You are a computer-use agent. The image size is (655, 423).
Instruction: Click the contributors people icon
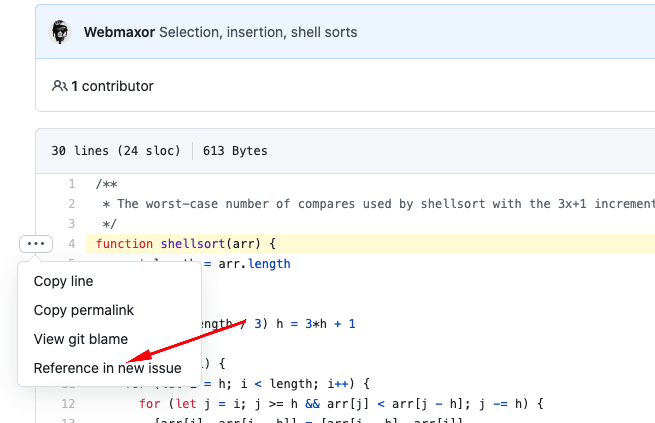click(60, 86)
